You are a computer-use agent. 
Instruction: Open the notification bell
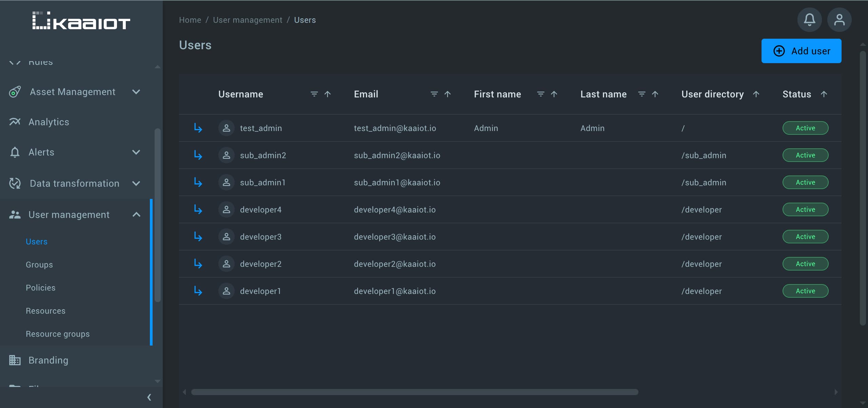809,20
